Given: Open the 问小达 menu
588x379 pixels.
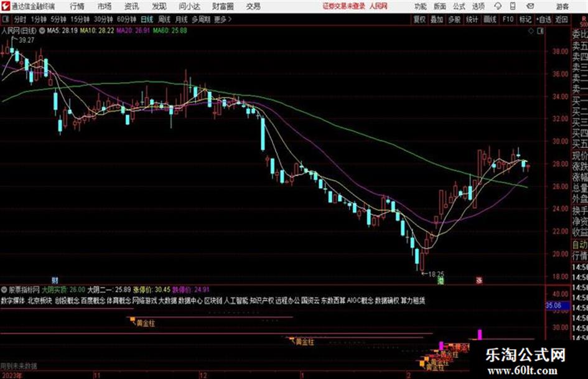Looking at the screenshot, I should pyautogui.click(x=189, y=6).
